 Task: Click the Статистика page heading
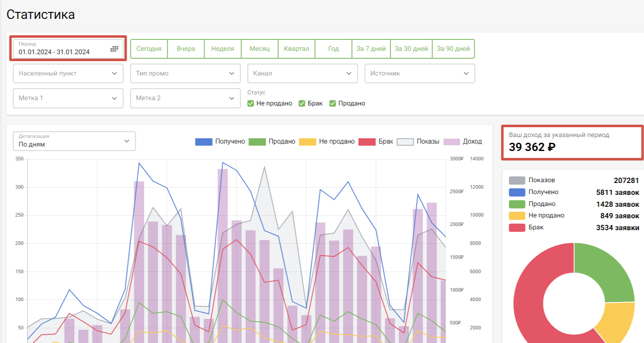pyautogui.click(x=41, y=15)
